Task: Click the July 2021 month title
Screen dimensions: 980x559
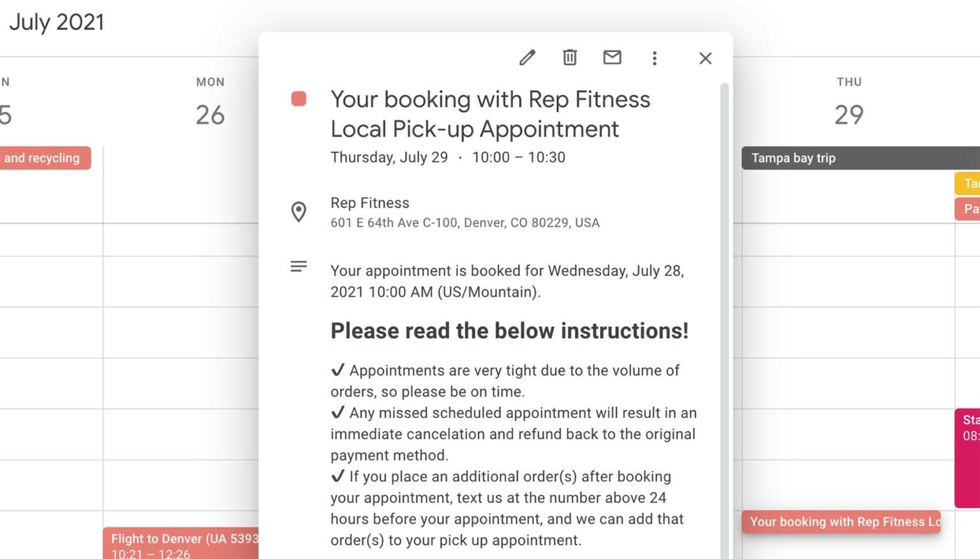Action: click(57, 22)
